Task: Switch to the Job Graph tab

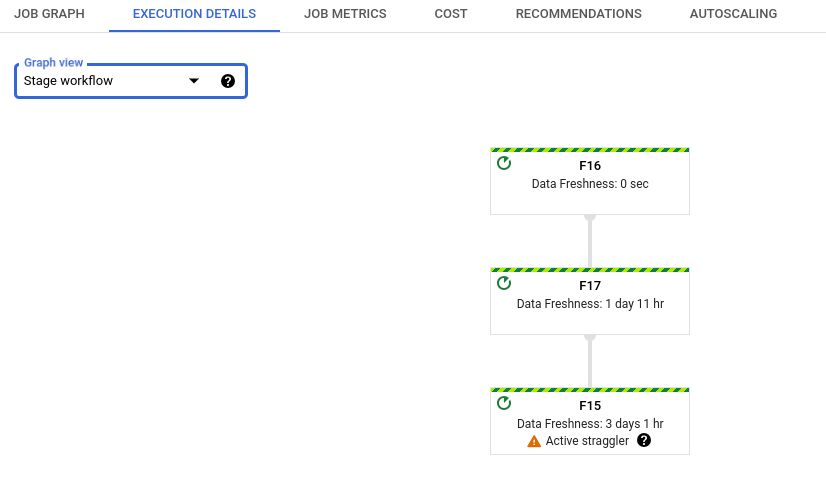Action: click(x=49, y=14)
